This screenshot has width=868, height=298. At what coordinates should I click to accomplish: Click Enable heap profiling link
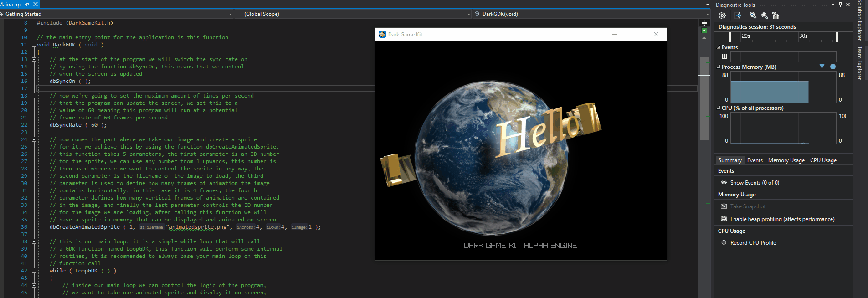click(x=782, y=219)
